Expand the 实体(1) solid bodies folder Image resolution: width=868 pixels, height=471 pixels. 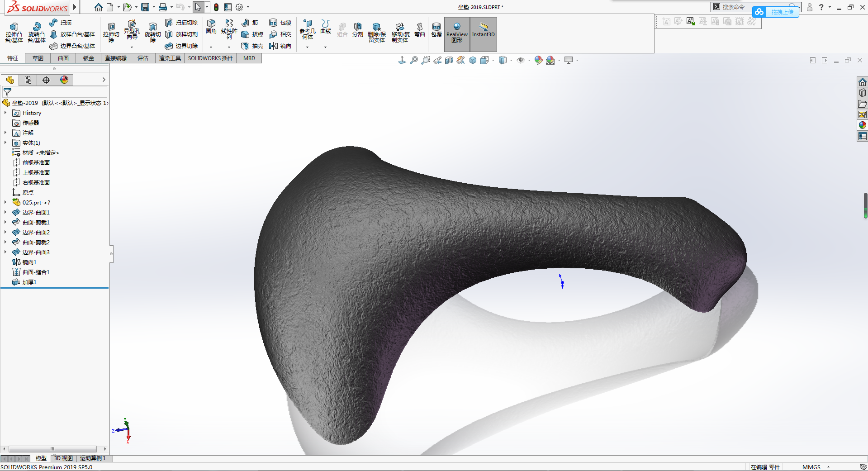pyautogui.click(x=5, y=143)
